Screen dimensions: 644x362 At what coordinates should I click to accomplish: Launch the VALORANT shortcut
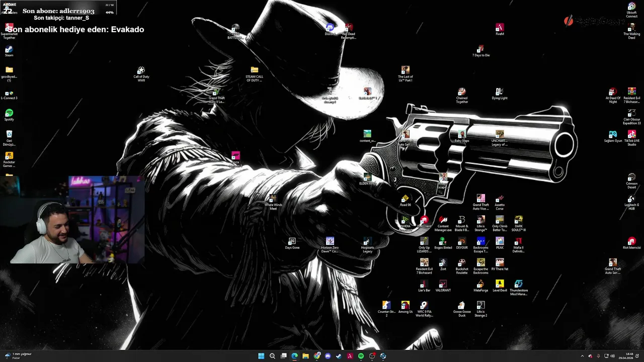pos(443,286)
